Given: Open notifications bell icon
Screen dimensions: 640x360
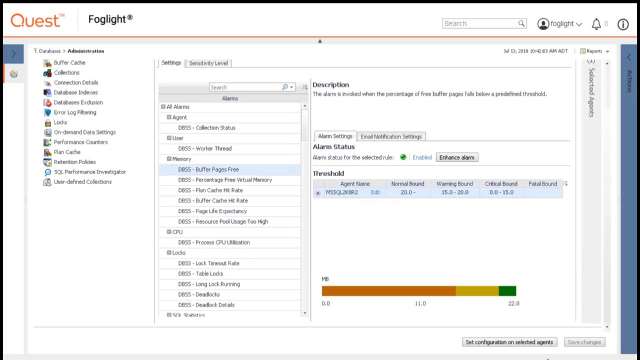Looking at the screenshot, I should click(596, 24).
